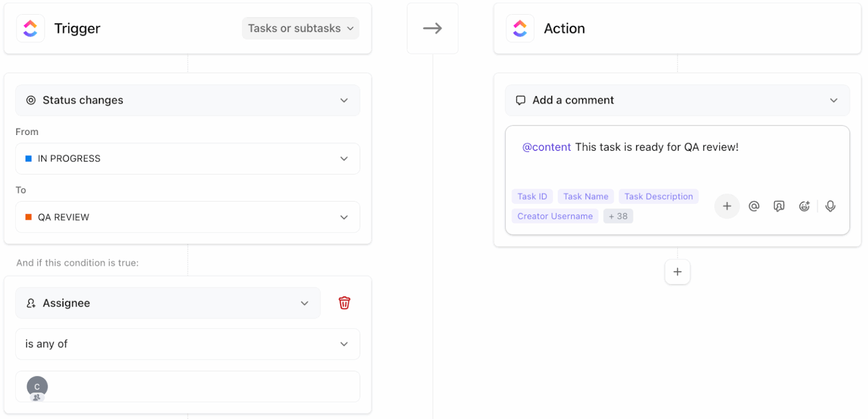Screen dimensions: 868x419
Task: Show more variables via the + 38 chip
Action: click(x=618, y=216)
